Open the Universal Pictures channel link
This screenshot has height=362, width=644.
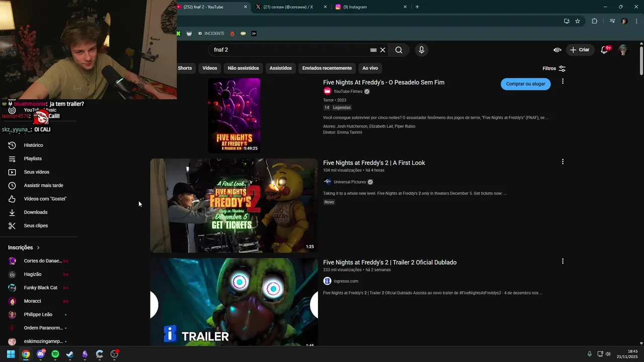[350, 182]
